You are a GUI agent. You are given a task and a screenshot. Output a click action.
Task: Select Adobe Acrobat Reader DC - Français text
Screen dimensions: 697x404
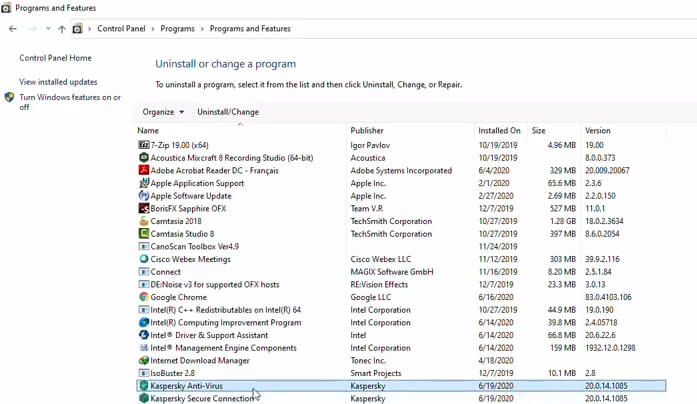[x=214, y=170]
